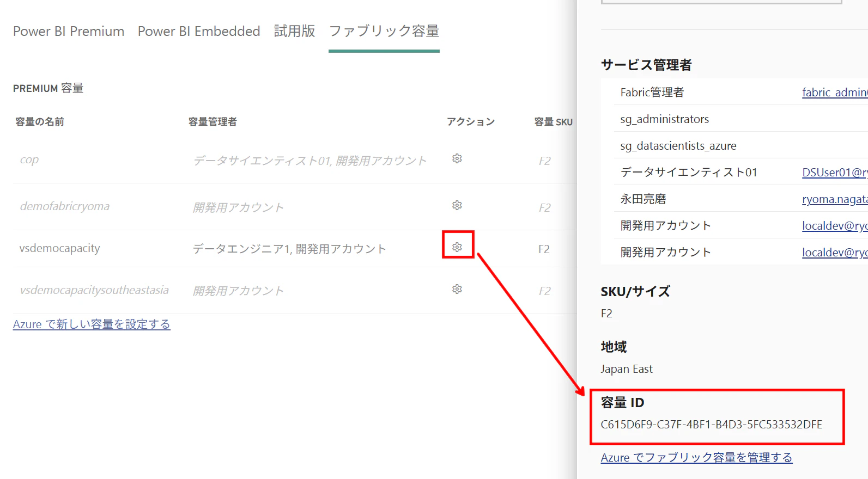Image resolution: width=868 pixels, height=479 pixels.
Task: Click データサイエンティスト01 in the service admins list
Action: (x=689, y=173)
